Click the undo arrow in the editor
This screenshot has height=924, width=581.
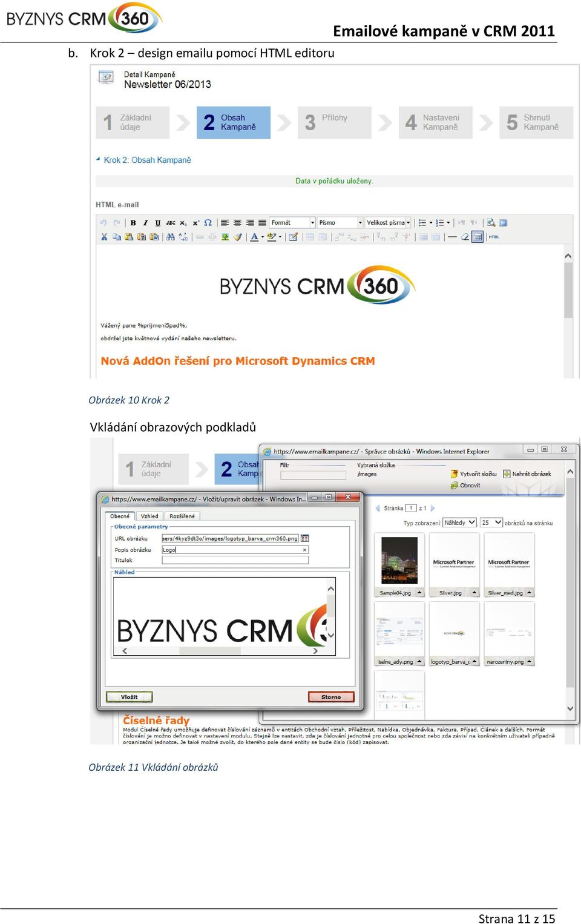[103, 223]
